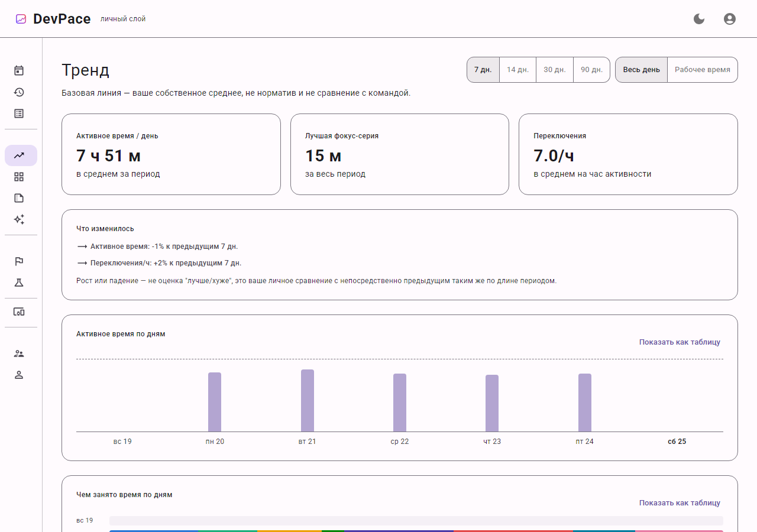Click the DevPace logo
This screenshot has width=757, height=532.
[53, 19]
